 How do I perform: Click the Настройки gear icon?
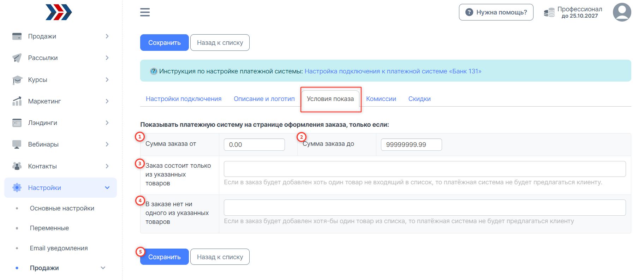point(17,188)
